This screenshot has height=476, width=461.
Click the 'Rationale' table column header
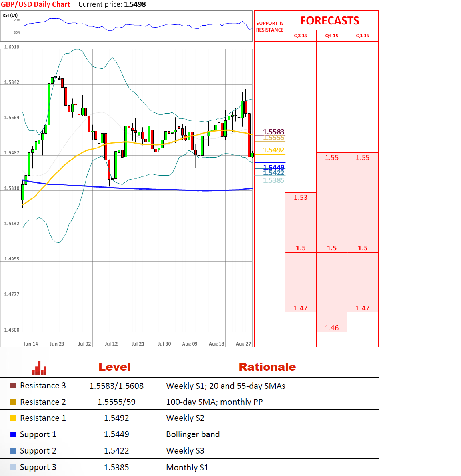click(267, 367)
